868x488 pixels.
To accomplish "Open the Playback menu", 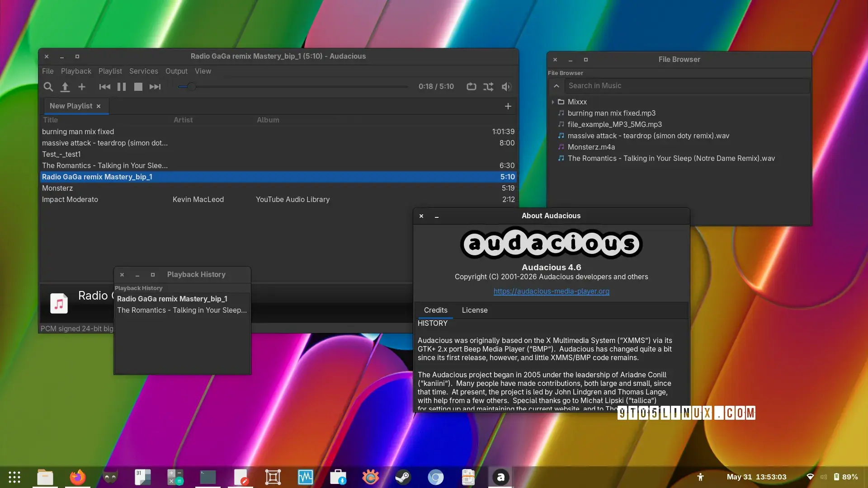I will tap(76, 71).
